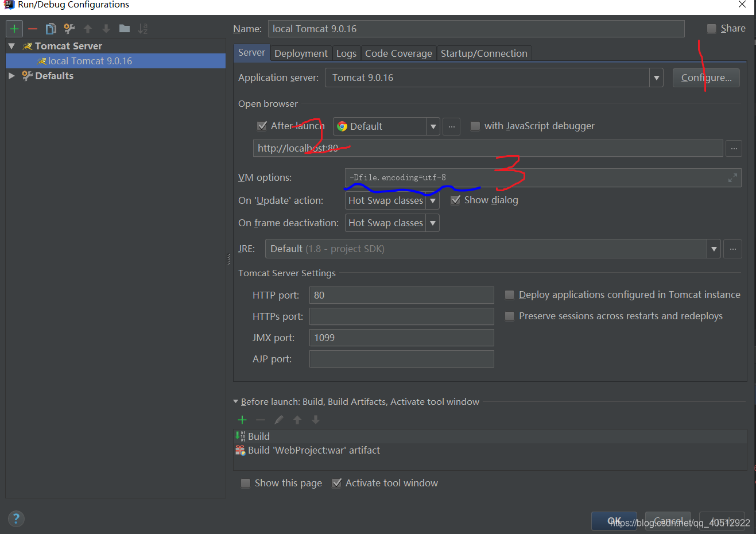Toggle the Share checkbox

click(x=712, y=28)
